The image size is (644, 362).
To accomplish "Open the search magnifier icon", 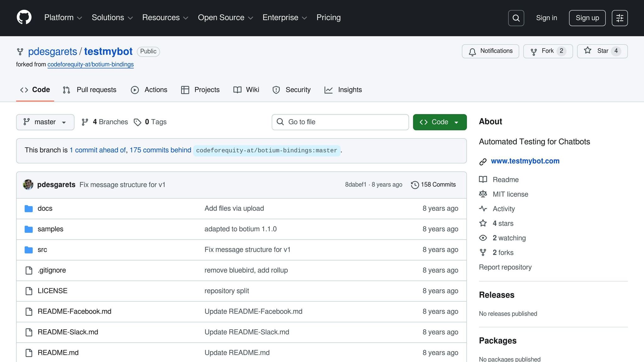I will (516, 18).
